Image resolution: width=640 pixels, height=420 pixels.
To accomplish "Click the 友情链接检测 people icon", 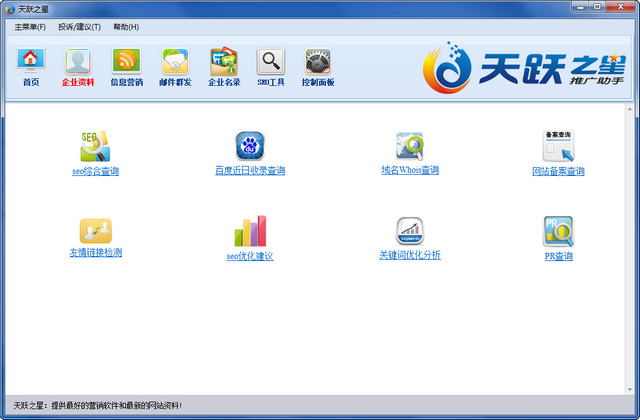I will click(x=96, y=231).
